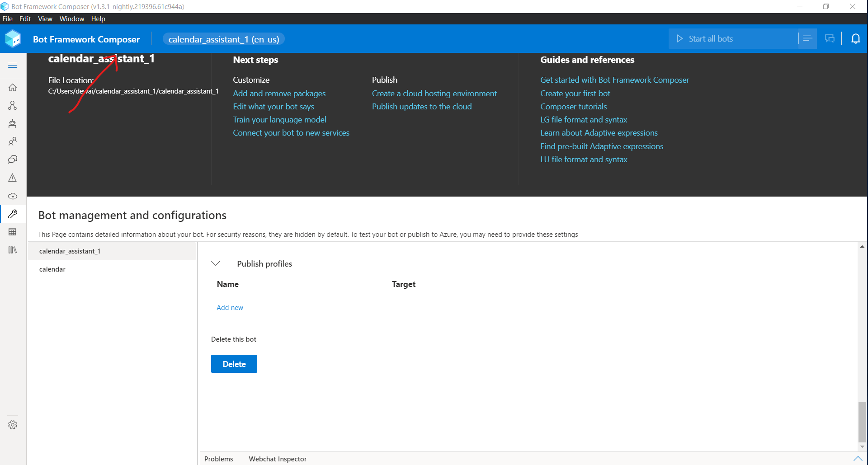Open the Package Manager library icon
The image size is (868, 465).
point(13,250)
